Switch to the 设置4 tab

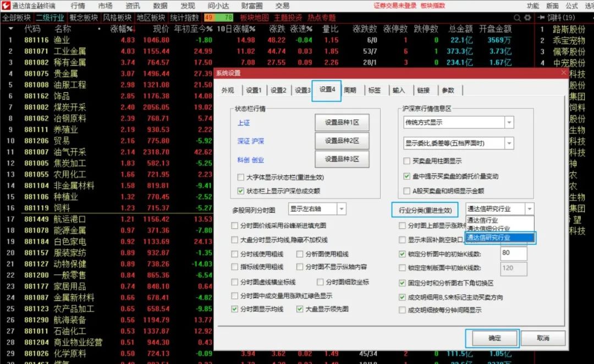327,90
